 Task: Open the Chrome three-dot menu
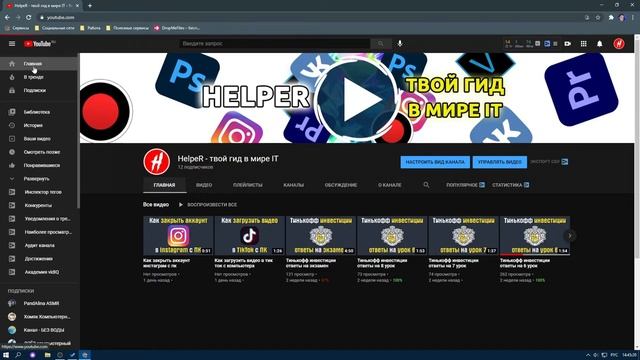pyautogui.click(x=633, y=18)
